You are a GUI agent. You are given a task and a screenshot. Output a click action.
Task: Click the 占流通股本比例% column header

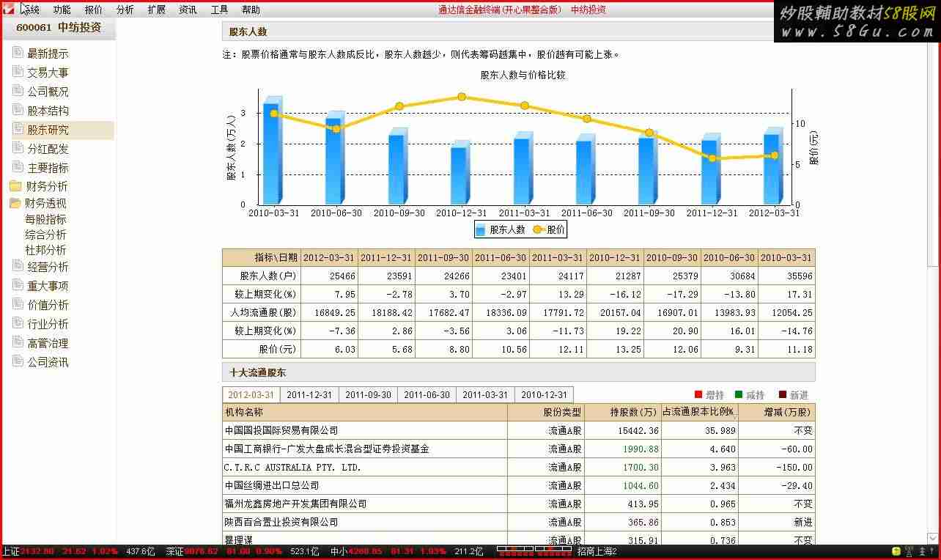click(698, 412)
